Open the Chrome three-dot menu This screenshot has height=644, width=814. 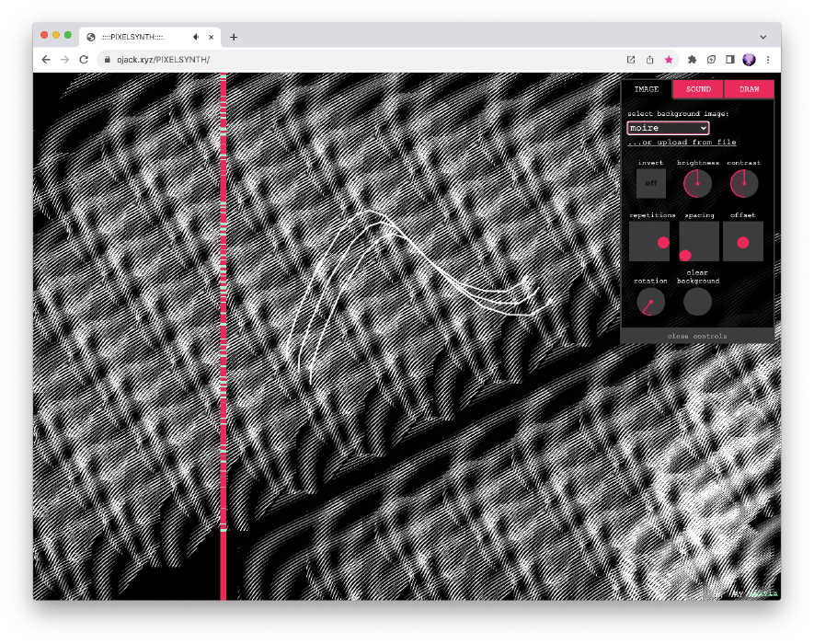768,60
